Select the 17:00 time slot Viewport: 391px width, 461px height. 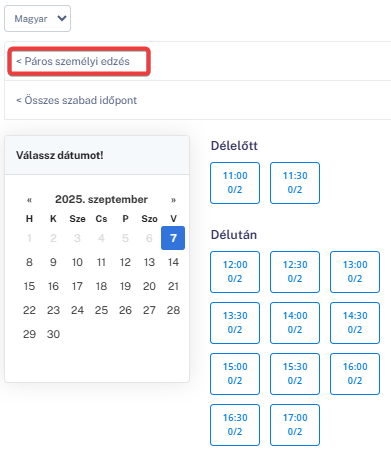click(295, 425)
